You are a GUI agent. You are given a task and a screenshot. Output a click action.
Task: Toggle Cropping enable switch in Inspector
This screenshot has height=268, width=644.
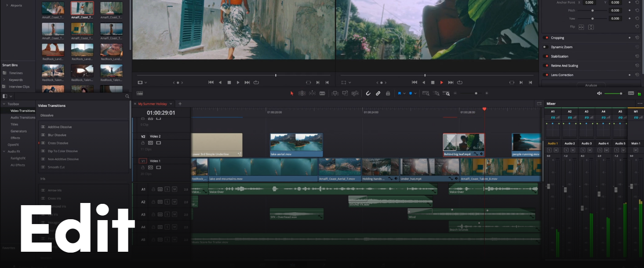546,38
